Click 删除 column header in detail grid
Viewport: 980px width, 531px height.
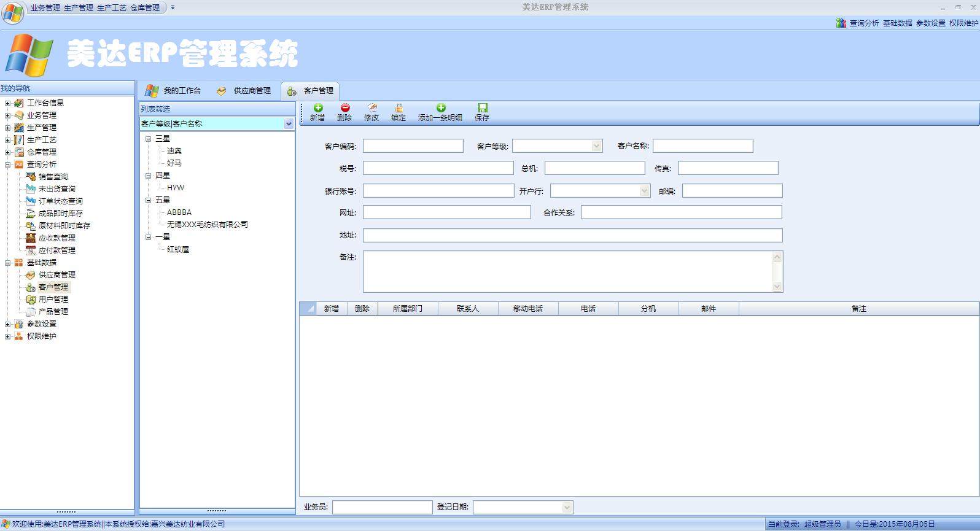click(362, 309)
